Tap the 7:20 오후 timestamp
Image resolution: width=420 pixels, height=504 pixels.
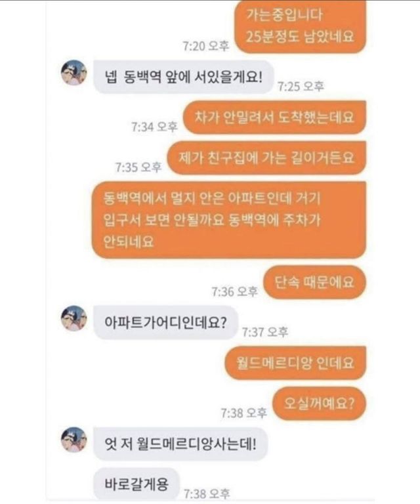(x=206, y=47)
